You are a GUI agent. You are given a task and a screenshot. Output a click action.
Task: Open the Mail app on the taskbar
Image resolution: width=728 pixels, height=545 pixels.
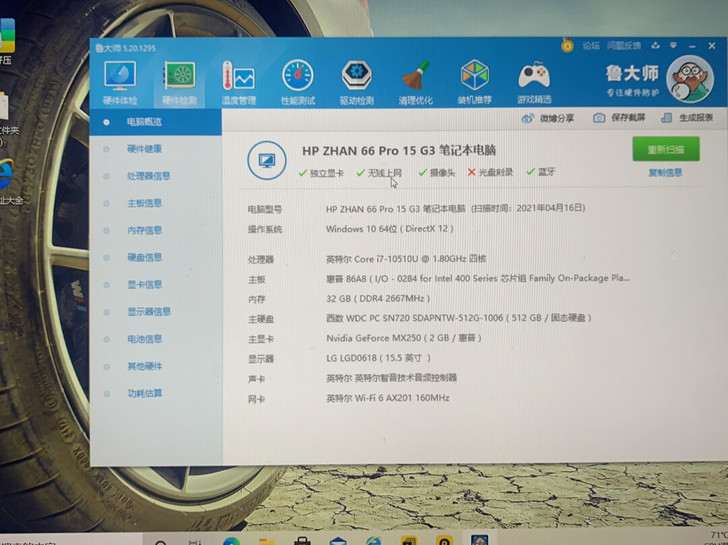338,541
